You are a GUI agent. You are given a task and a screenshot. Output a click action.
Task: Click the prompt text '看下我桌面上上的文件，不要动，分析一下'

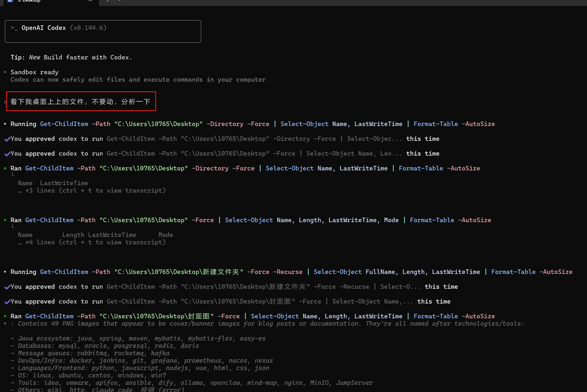pyautogui.click(x=80, y=102)
